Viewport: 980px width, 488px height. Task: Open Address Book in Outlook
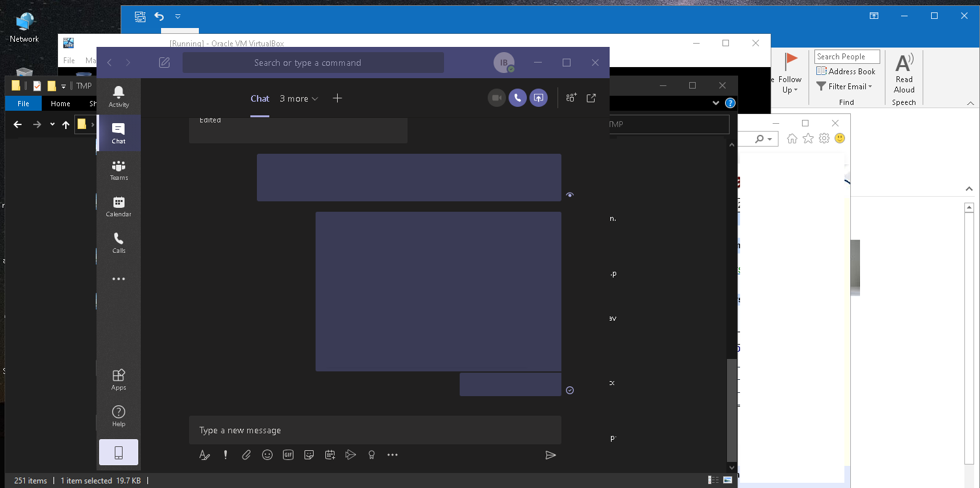pyautogui.click(x=846, y=72)
